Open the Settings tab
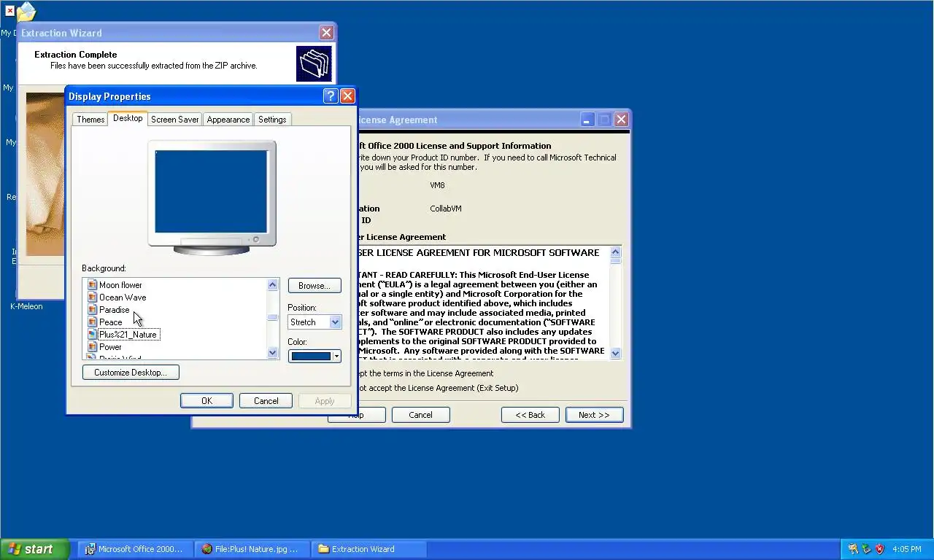Viewport: 934px width, 560px height. click(x=272, y=120)
